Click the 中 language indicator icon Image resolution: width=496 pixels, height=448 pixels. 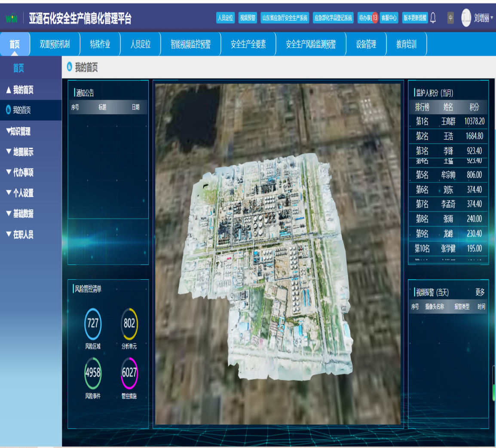pos(450,18)
